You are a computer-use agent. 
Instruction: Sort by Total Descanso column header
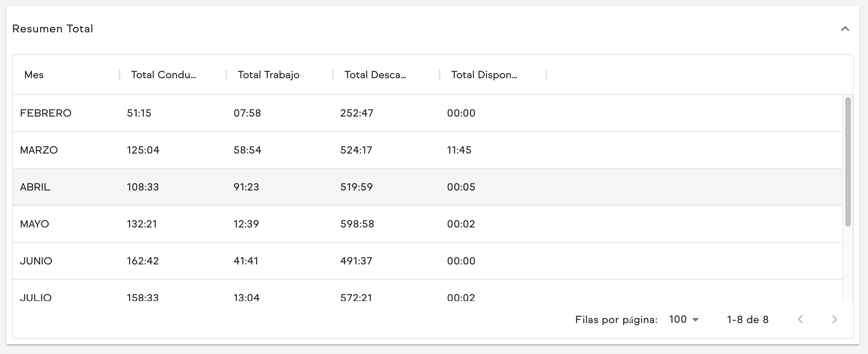[375, 75]
